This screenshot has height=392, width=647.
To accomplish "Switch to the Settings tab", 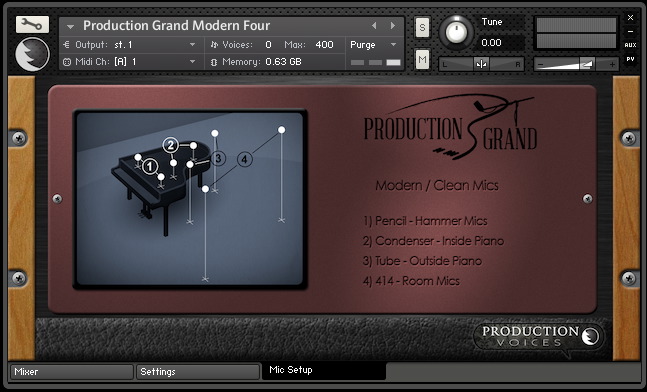I will 198,372.
